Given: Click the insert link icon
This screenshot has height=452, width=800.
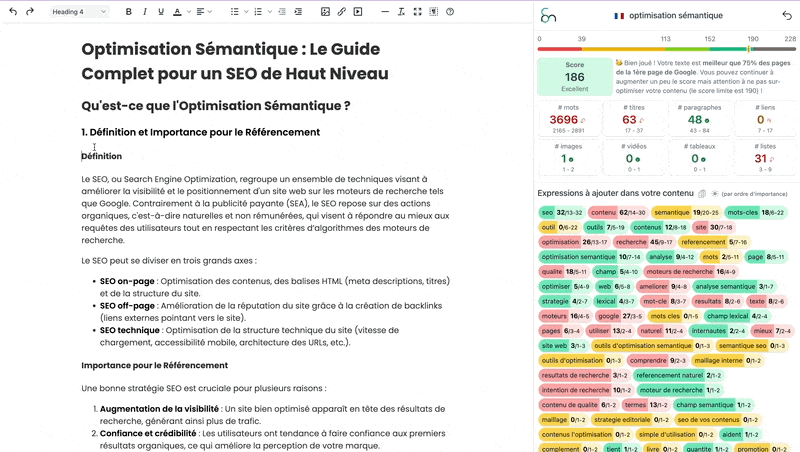Looking at the screenshot, I should (341, 12).
